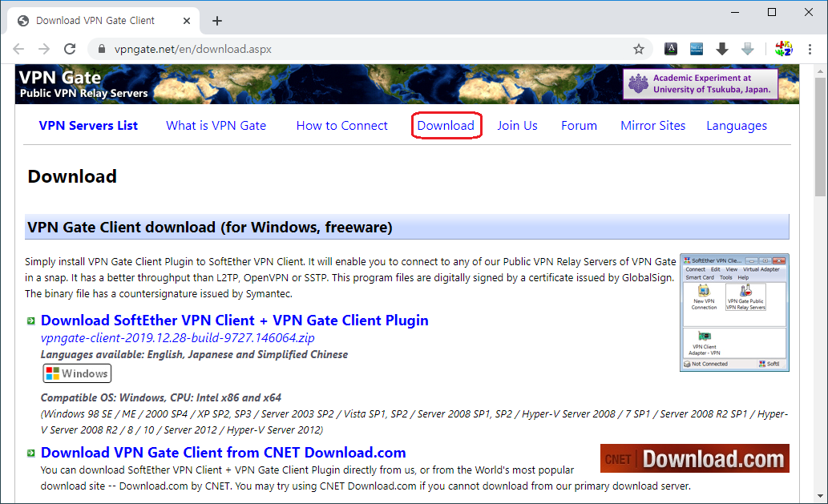828x504 pixels.
Task: Open the What is VPN Gate page
Action: (x=216, y=126)
